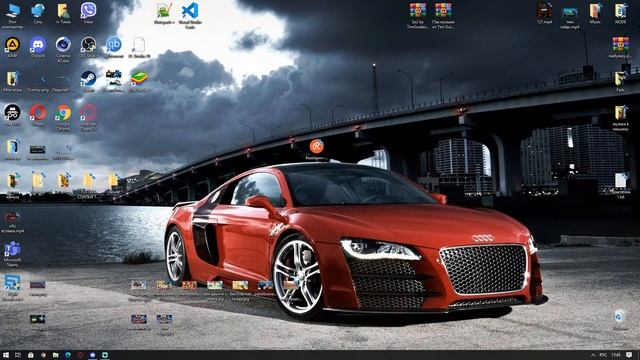Launch the OBS Studio shortcut
The height and width of the screenshot is (360, 640).
click(88, 44)
